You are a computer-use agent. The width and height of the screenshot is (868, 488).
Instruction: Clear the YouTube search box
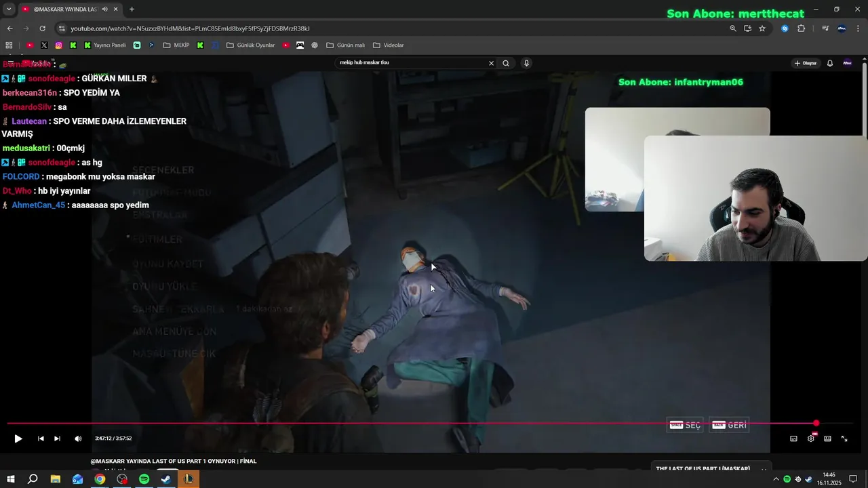point(492,63)
